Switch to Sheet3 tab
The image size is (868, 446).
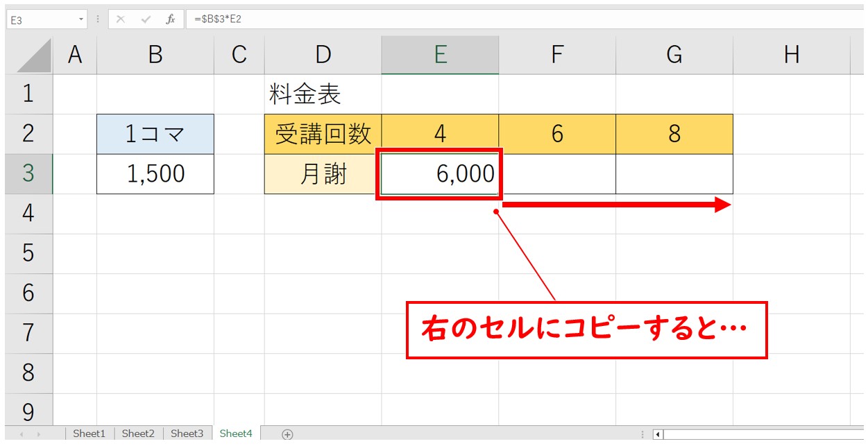point(187,434)
